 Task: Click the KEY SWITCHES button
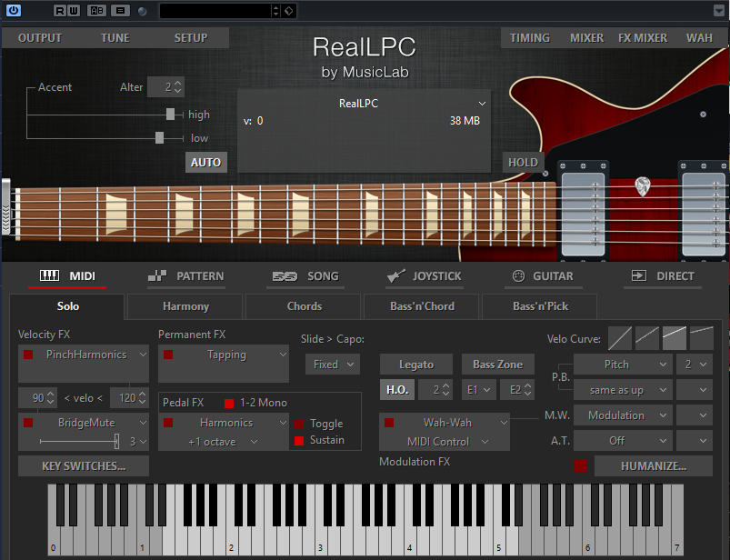(x=84, y=466)
